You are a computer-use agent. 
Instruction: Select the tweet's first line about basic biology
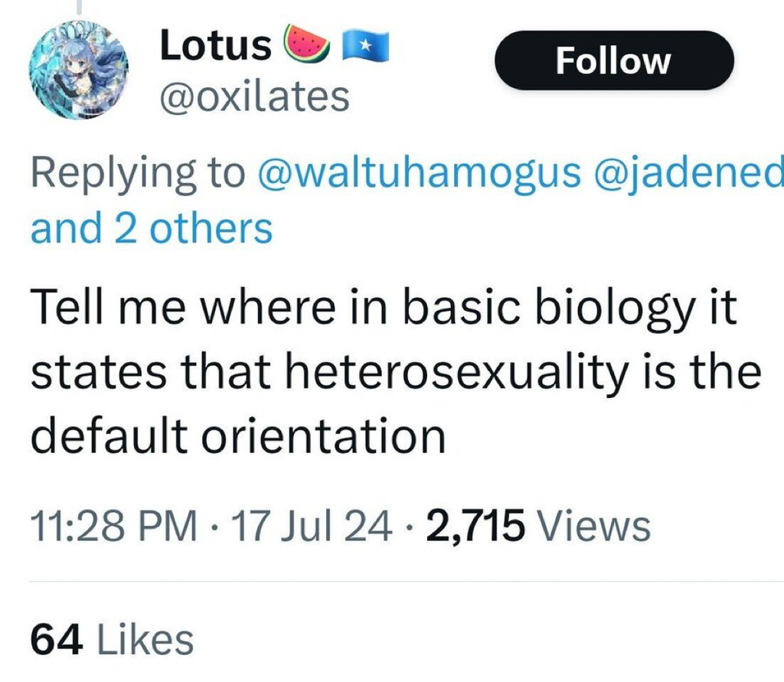(x=383, y=310)
